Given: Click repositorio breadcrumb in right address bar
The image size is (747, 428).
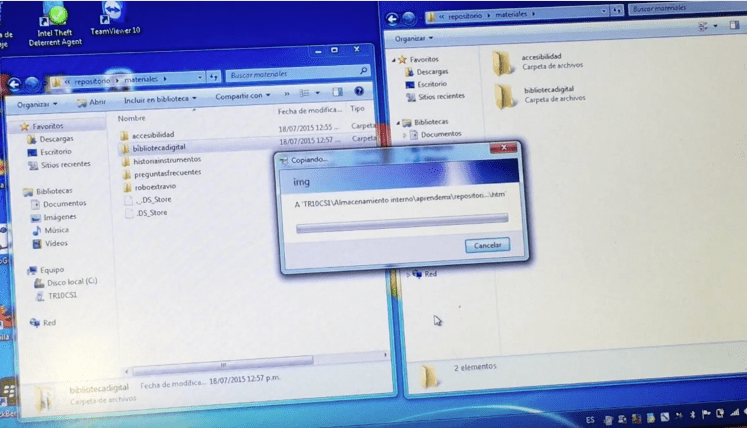Looking at the screenshot, I should (x=465, y=16).
